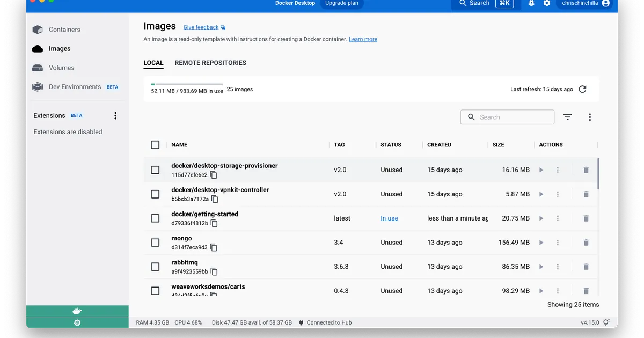
Task: Open Containers in the sidebar
Action: pos(64,30)
